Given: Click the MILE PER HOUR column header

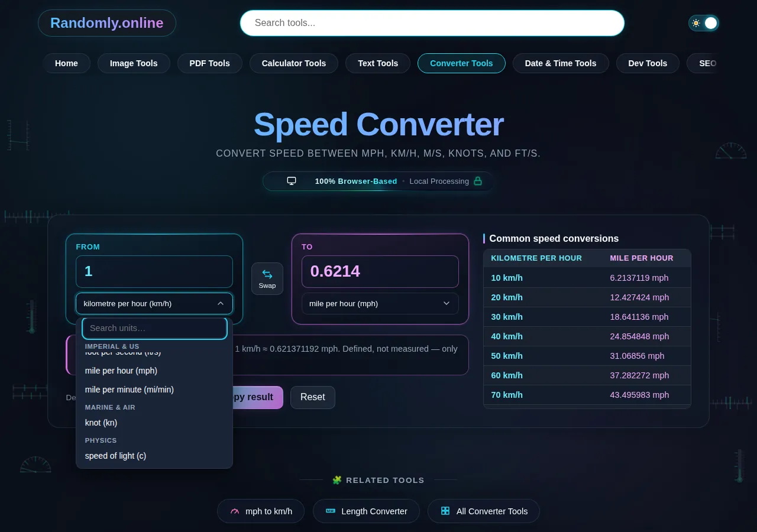Looking at the screenshot, I should [x=642, y=258].
